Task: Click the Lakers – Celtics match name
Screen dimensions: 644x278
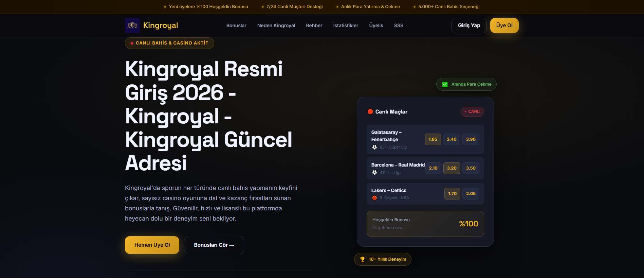Action: (389, 190)
